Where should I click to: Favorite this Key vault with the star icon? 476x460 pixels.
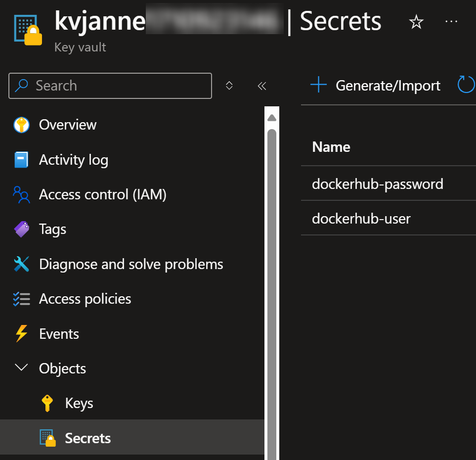416,22
